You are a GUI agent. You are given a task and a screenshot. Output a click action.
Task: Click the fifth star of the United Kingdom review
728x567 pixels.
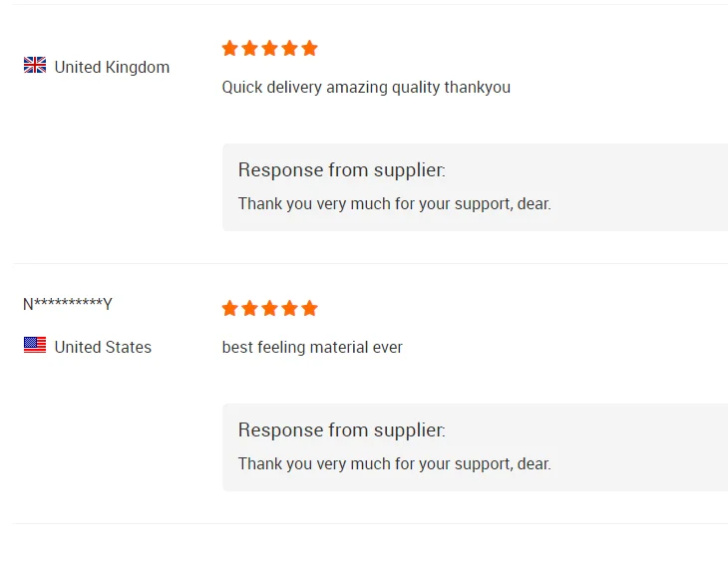pyautogui.click(x=310, y=48)
